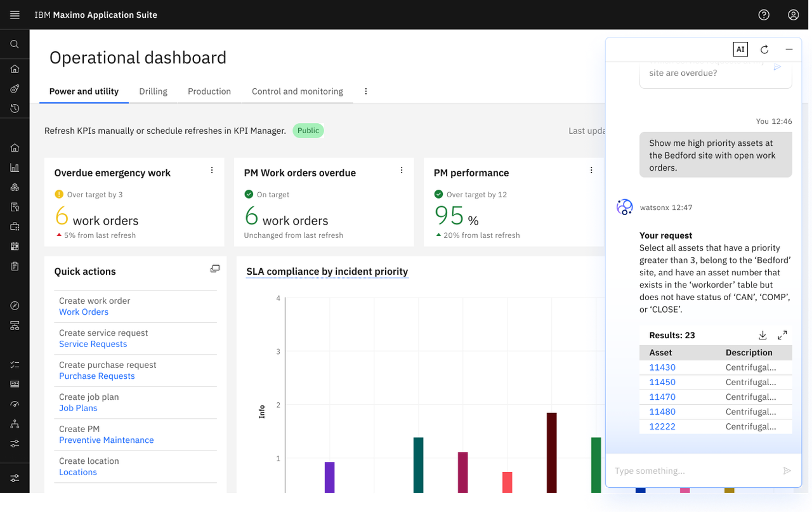Open asset 11430 from results
Viewport: 812px width, 512px height.
point(662,367)
